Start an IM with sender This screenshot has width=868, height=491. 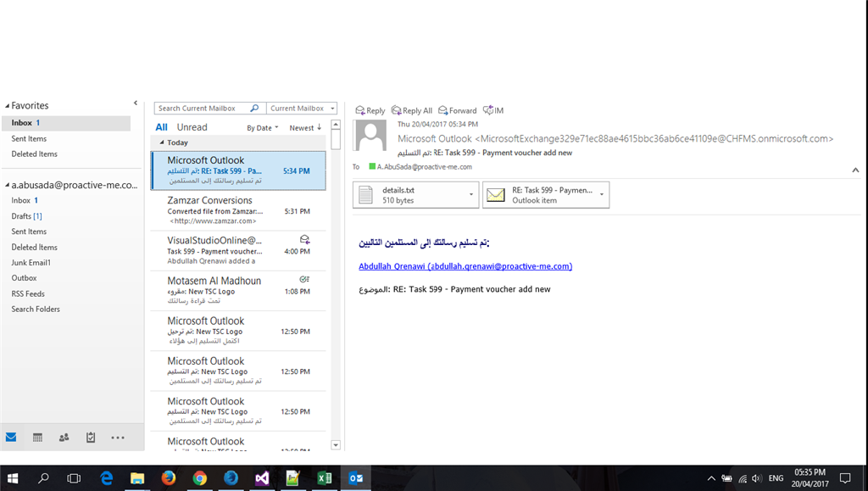click(x=493, y=111)
